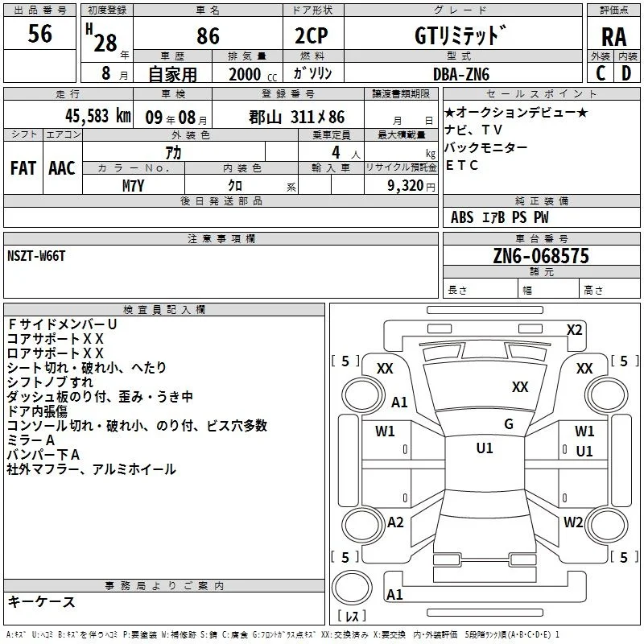Click the car name "86" under 車名
Viewport: 644px width, 644px height.
point(208,36)
